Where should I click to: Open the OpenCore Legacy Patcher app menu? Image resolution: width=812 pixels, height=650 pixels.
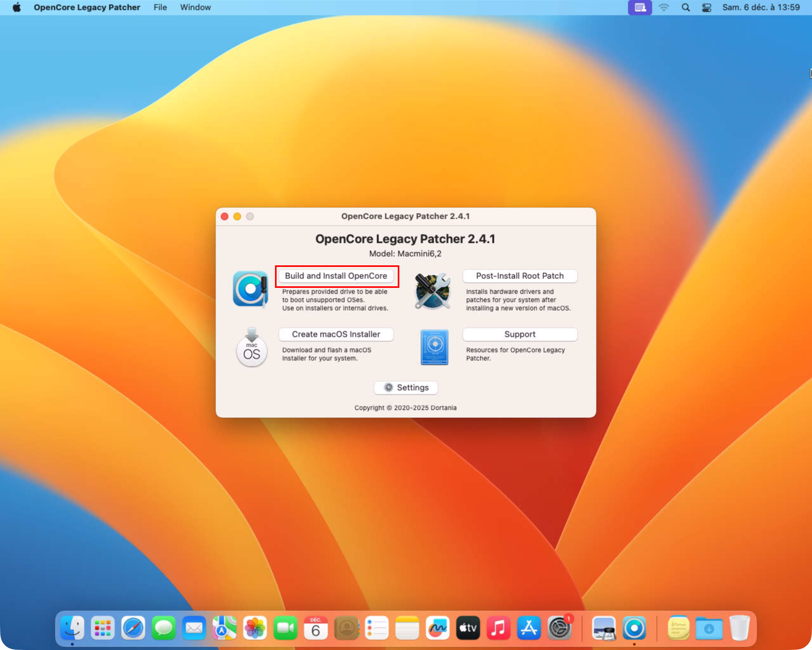87,8
